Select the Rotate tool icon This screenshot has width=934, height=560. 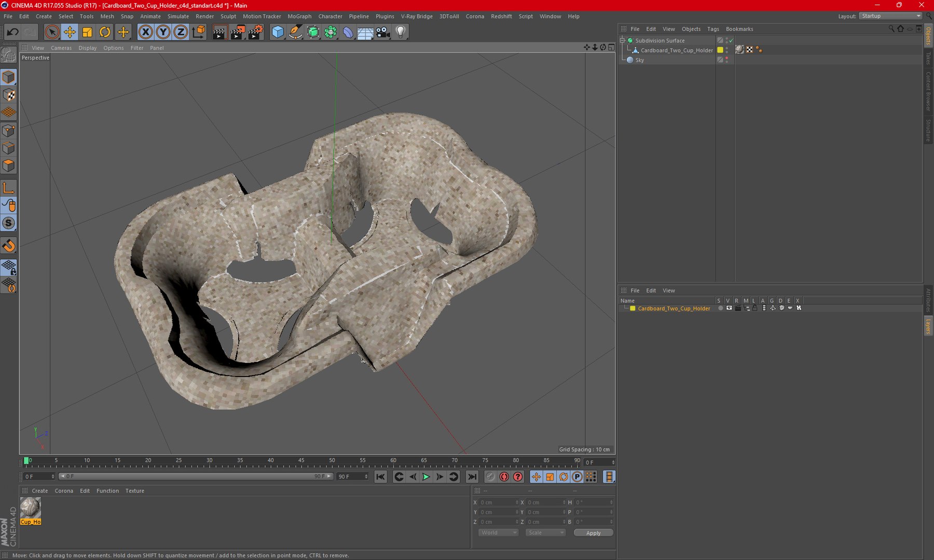pyautogui.click(x=105, y=32)
